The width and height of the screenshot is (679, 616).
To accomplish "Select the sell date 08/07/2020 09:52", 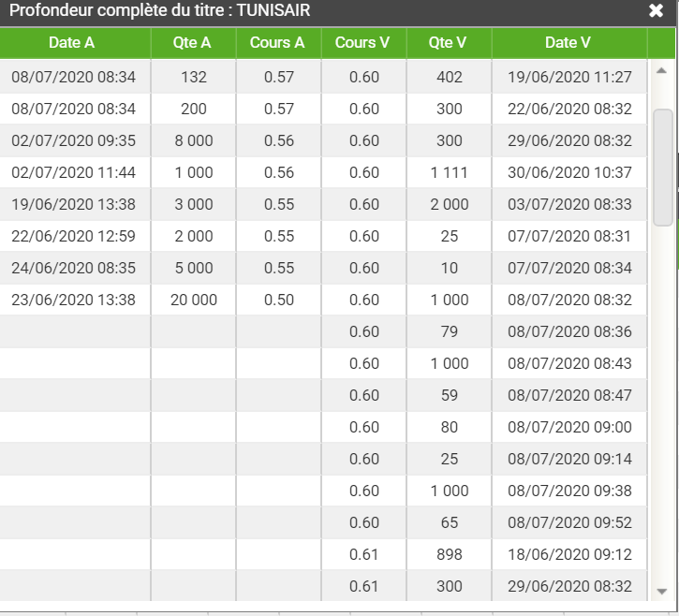I will click(x=569, y=522).
